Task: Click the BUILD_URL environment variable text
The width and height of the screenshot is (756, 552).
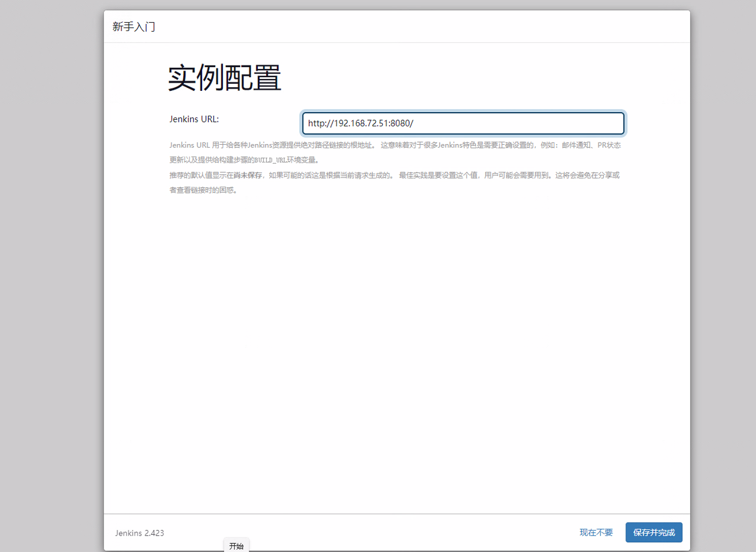Action: point(271,160)
